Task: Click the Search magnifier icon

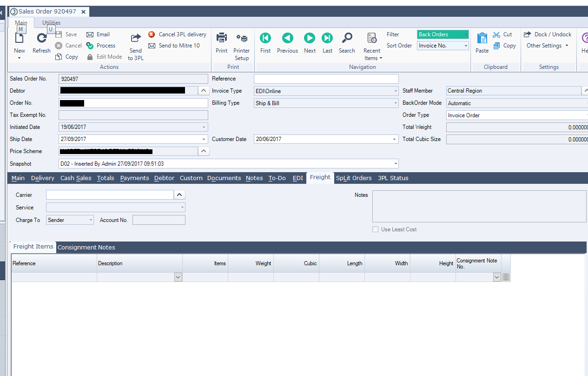Action: [347, 38]
